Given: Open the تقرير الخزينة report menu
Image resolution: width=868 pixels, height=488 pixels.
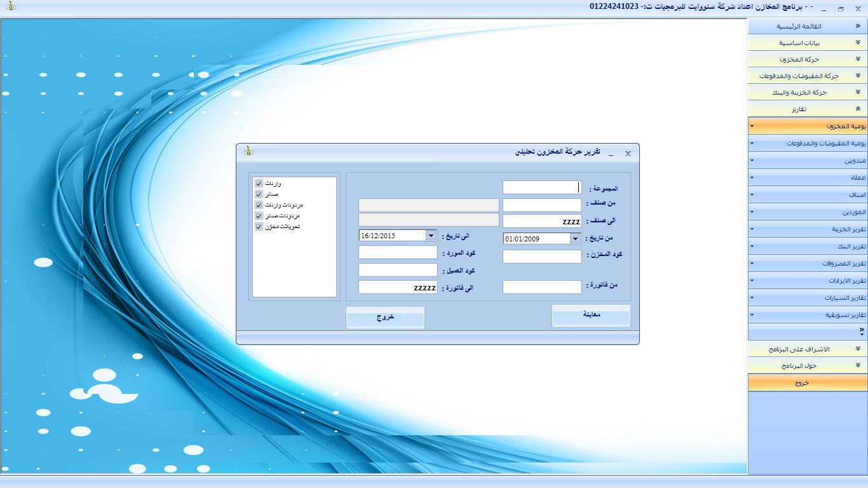Looking at the screenshot, I should (808, 229).
